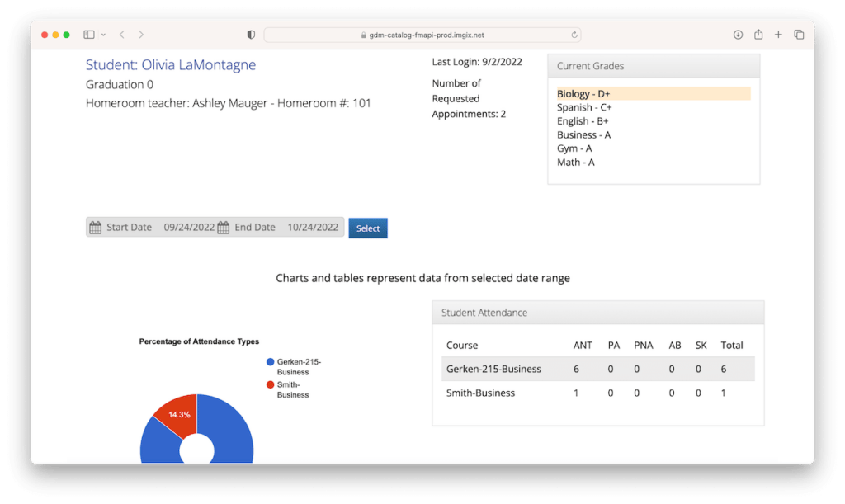Click the red Smith-Business legend dot

(271, 384)
